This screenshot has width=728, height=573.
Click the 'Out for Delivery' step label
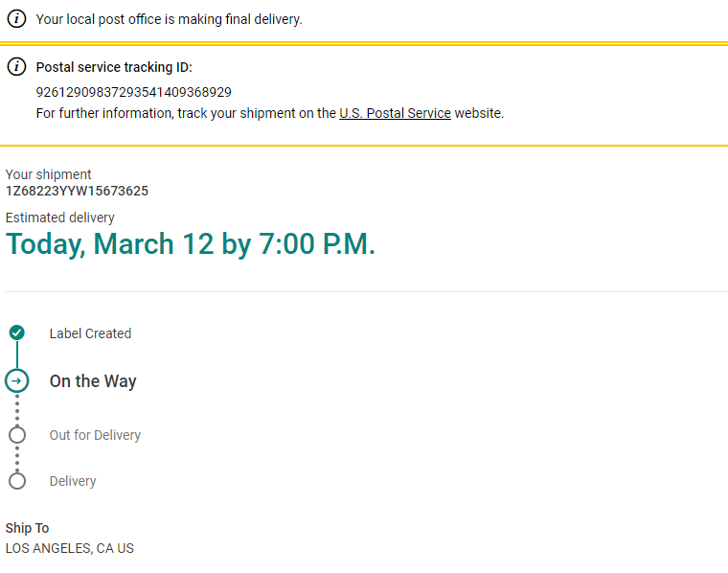[95, 435]
